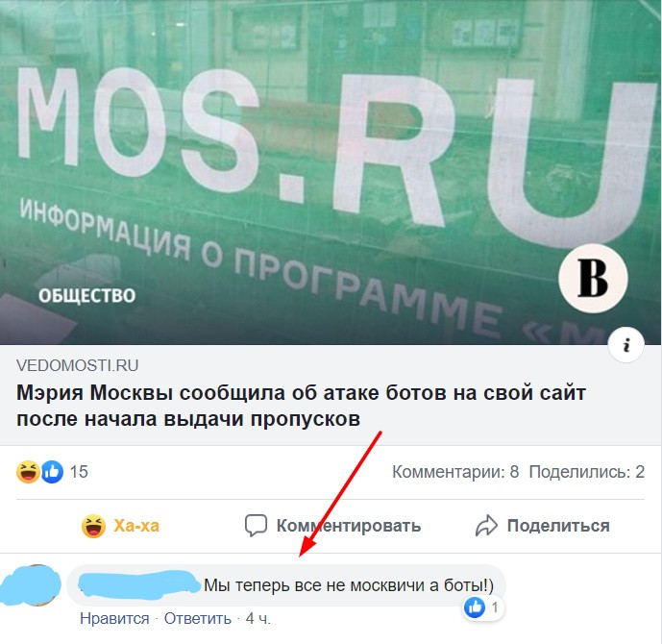This screenshot has width=662, height=644.
Task: Click the Поделиться button label
Action: 558,526
